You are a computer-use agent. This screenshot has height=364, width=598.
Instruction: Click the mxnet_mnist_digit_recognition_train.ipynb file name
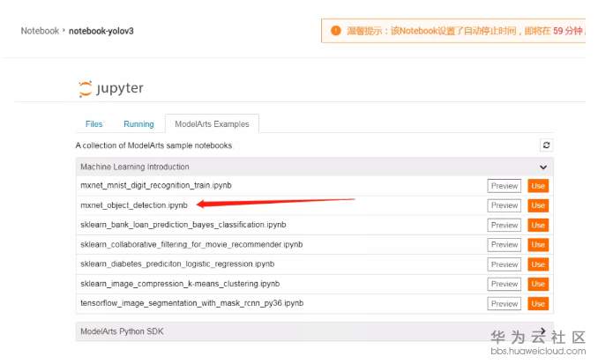(x=156, y=186)
